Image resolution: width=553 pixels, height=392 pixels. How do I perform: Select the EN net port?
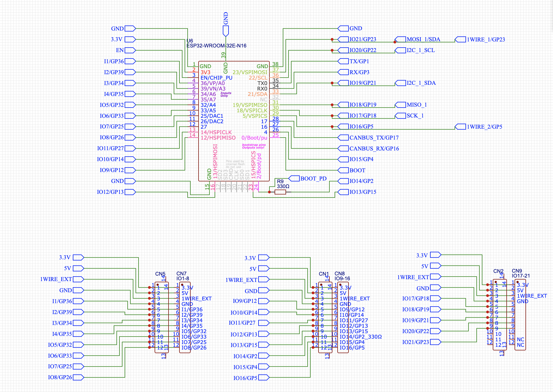pyautogui.click(x=126, y=50)
